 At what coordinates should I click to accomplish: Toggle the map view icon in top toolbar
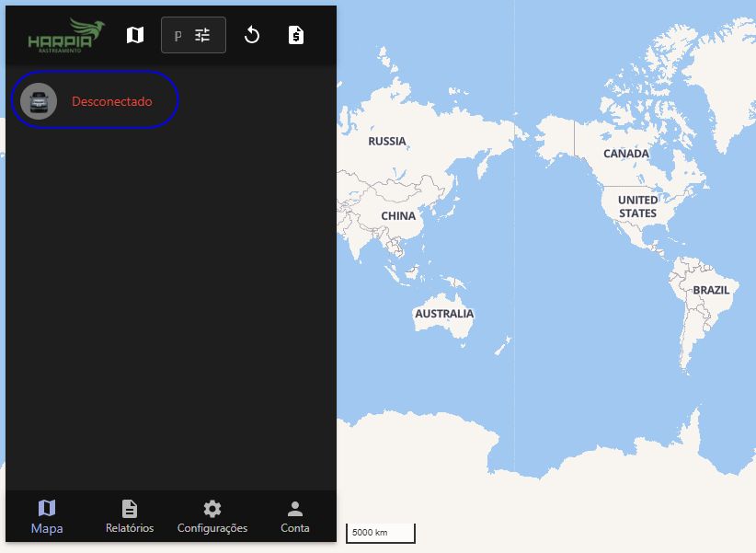tap(135, 35)
